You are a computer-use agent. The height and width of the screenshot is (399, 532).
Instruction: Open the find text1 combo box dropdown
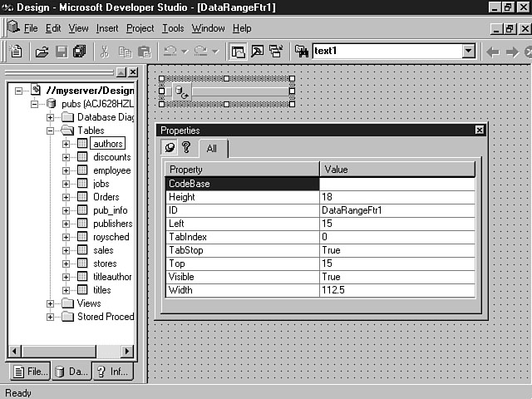pos(468,52)
